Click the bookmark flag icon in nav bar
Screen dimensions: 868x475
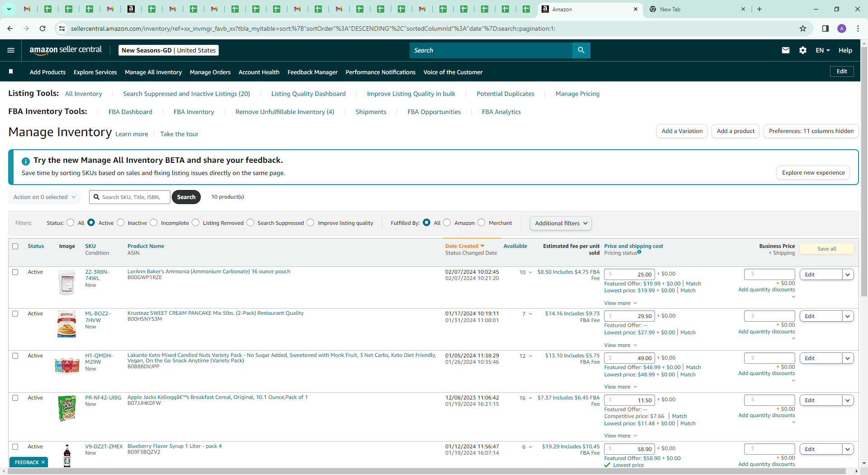point(11,71)
